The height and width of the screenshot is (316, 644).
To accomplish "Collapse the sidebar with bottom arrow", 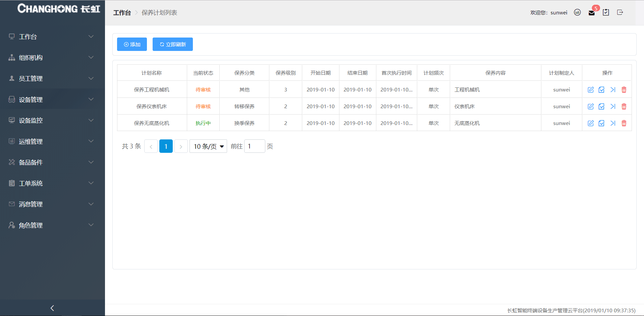I will click(52, 308).
